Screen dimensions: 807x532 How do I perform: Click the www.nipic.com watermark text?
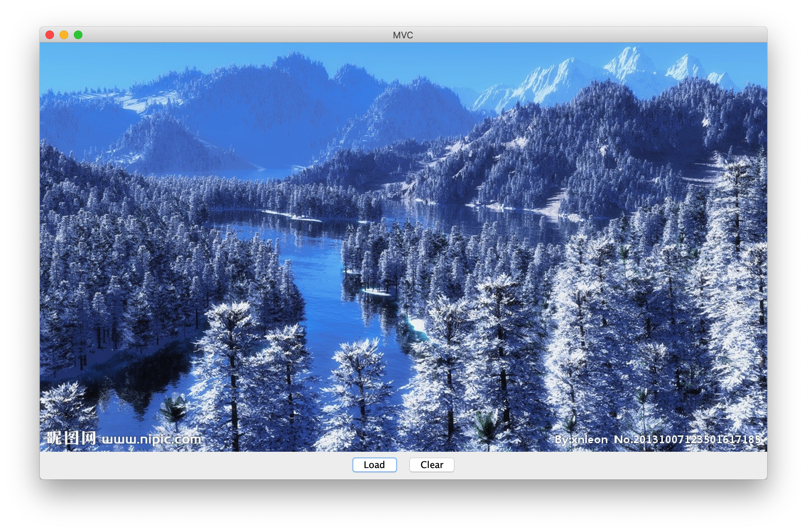(152, 439)
